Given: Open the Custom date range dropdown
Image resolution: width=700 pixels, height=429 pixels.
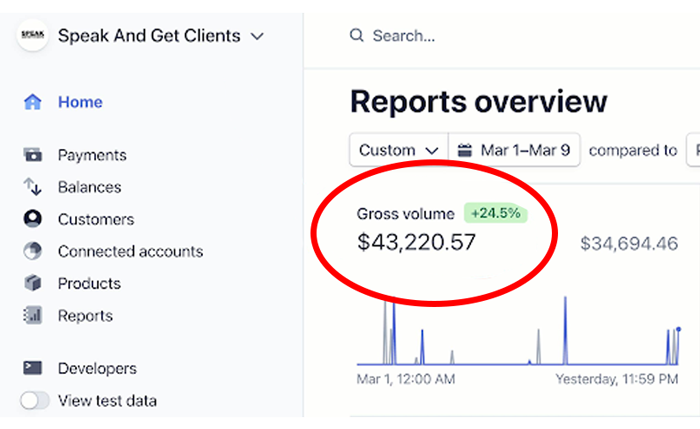Looking at the screenshot, I should pyautogui.click(x=398, y=150).
